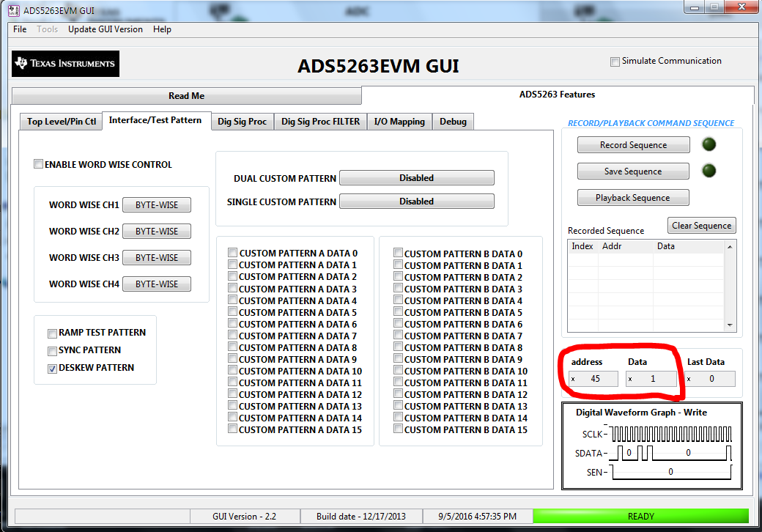
Task: Open the Tools menu
Action: (47, 29)
